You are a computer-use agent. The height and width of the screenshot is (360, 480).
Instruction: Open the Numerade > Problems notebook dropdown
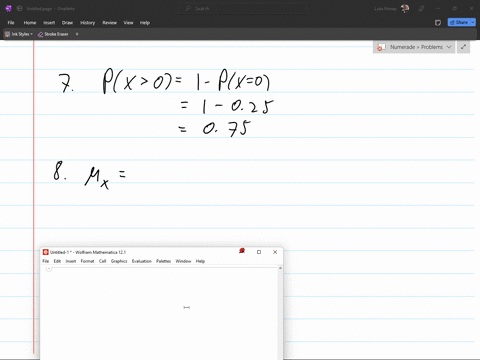(414, 47)
